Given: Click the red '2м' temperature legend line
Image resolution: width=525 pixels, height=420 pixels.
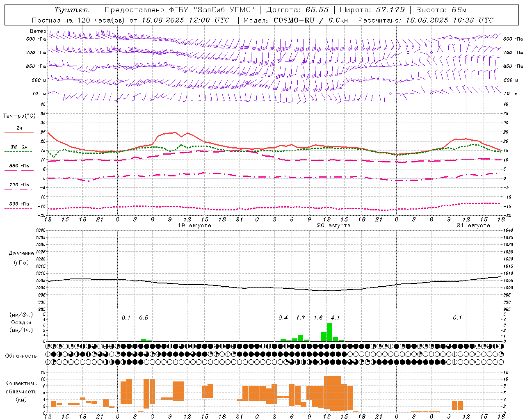Looking at the screenshot, I should pos(19,132).
